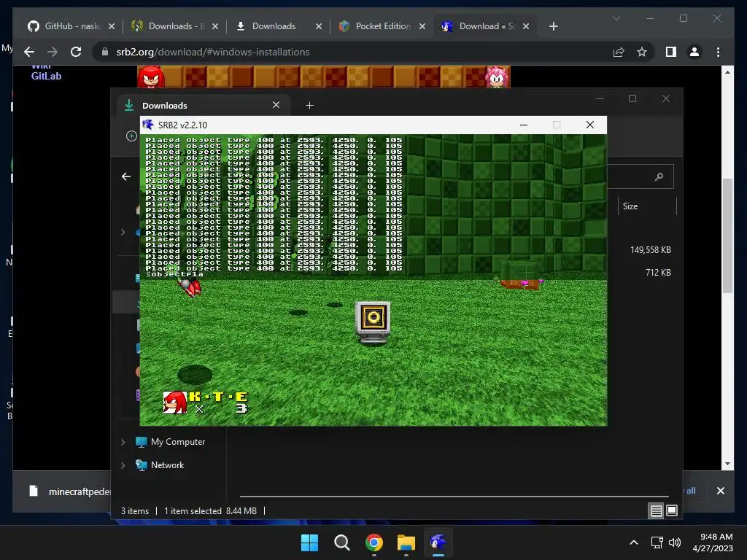Open Windows Search from taskbar
The height and width of the screenshot is (560, 747).
coord(341,542)
